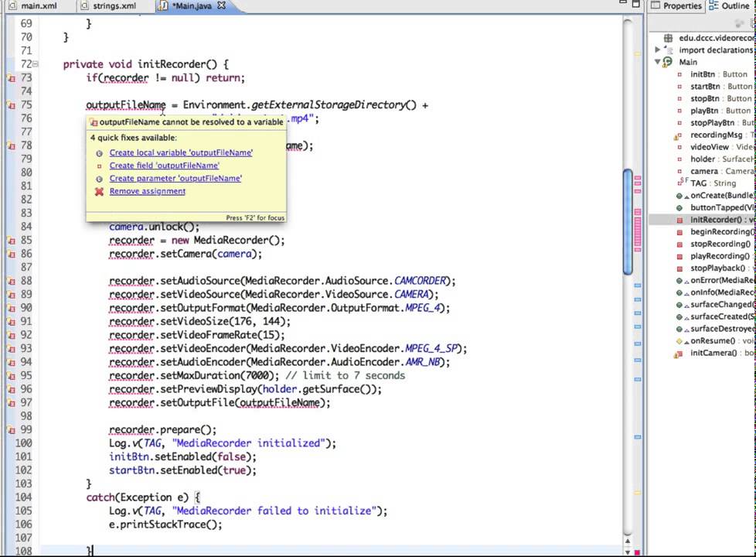756x557 pixels.
Task: Click the error marker on line 75
Action: click(x=12, y=105)
